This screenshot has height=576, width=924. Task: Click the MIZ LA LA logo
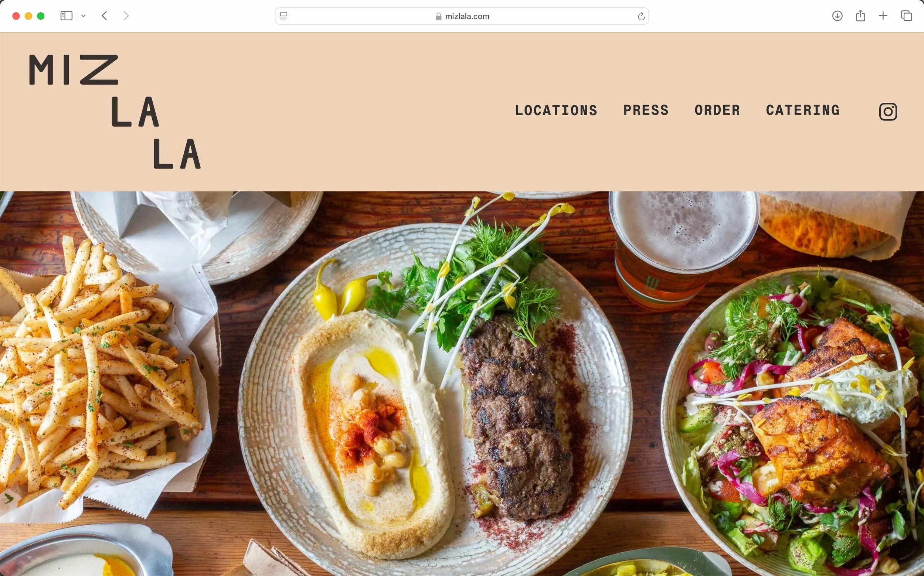[115, 112]
